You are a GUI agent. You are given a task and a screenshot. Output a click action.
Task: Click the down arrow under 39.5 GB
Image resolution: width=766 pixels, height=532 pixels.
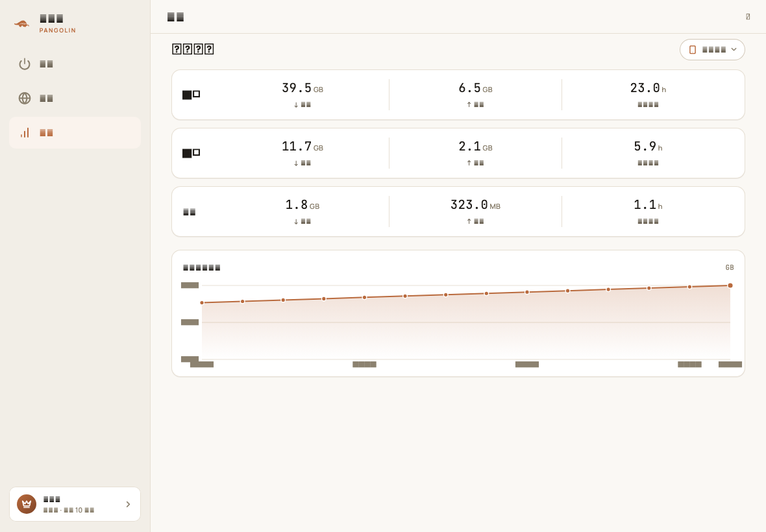pos(296,104)
